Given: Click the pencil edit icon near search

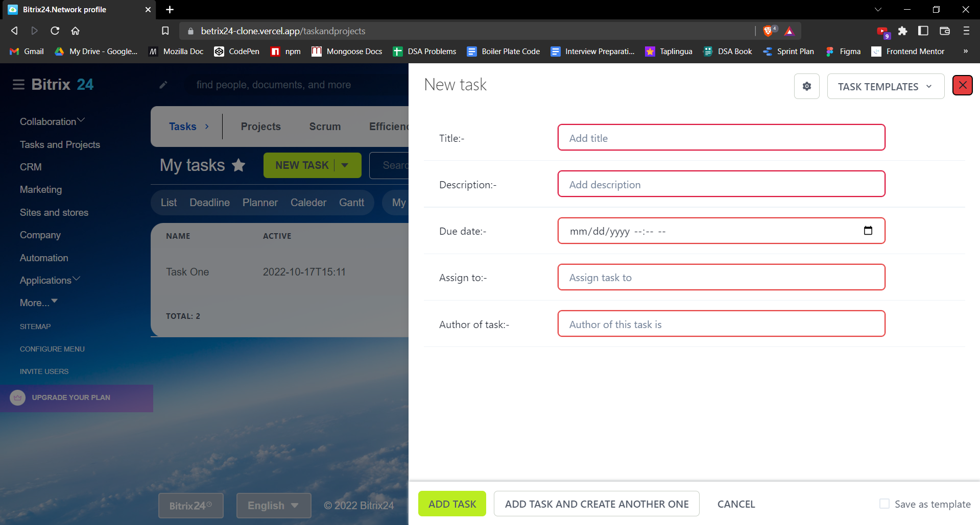Looking at the screenshot, I should (163, 85).
